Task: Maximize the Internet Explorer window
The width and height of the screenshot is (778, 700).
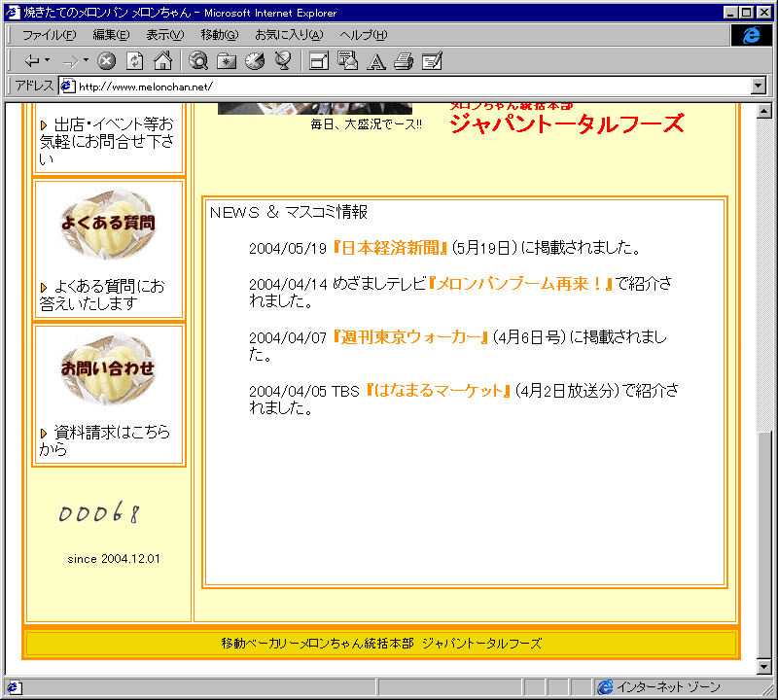Action: 746,13
